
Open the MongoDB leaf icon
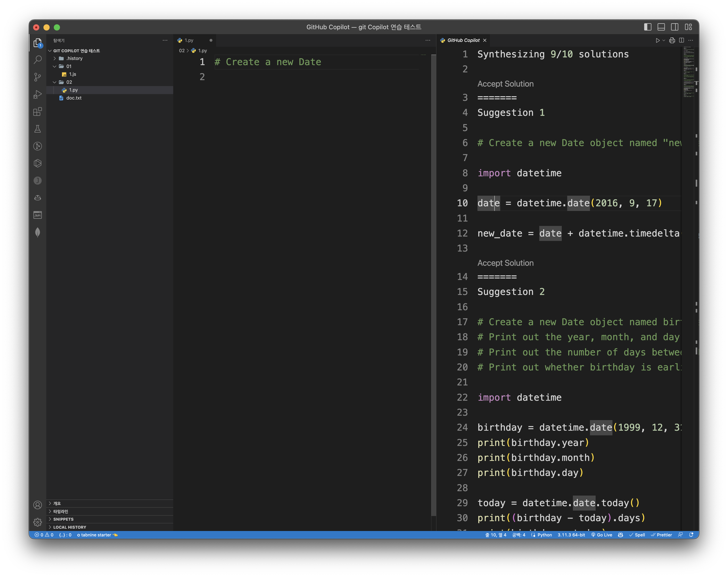coord(37,232)
